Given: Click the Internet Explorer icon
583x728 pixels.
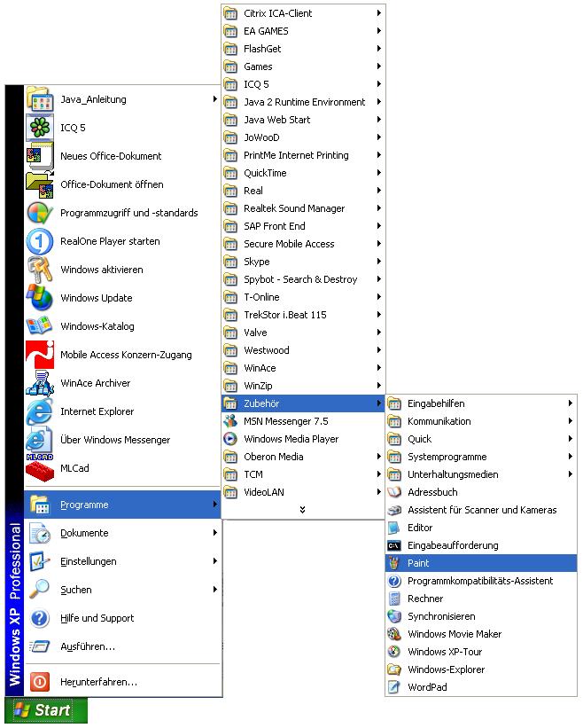Looking at the screenshot, I should tap(40, 411).
